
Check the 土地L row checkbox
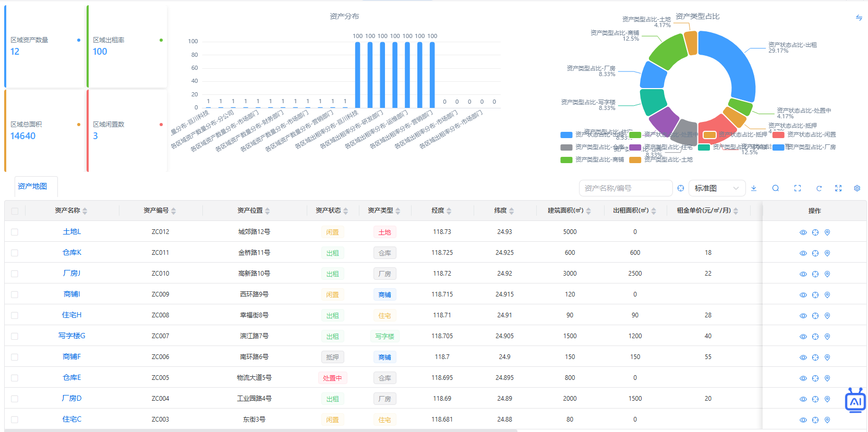(x=15, y=232)
